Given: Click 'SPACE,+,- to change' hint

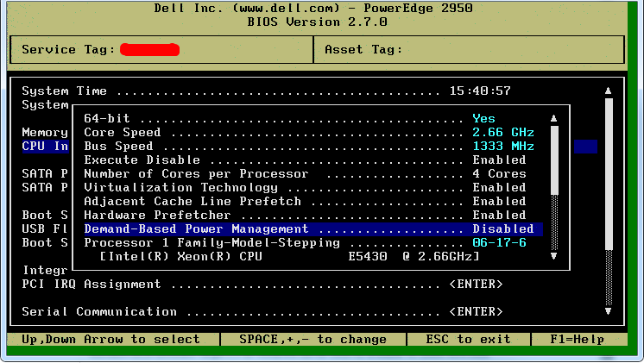Looking at the screenshot, I should point(313,339).
